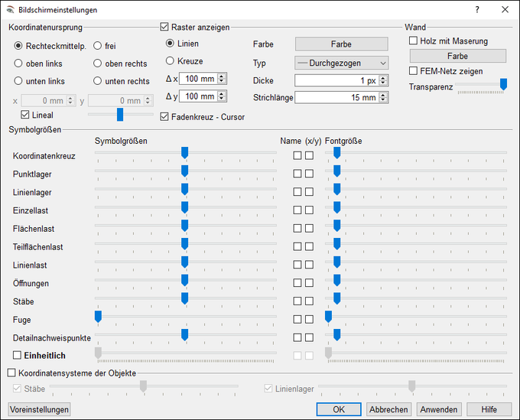Decrease the Δy raster spacing stepper
The image size is (520, 420).
click(222, 99)
